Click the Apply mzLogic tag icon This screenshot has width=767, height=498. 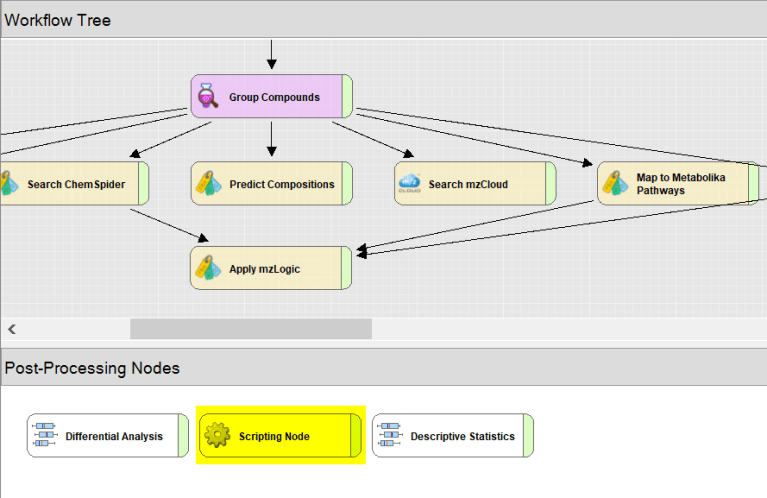click(208, 268)
